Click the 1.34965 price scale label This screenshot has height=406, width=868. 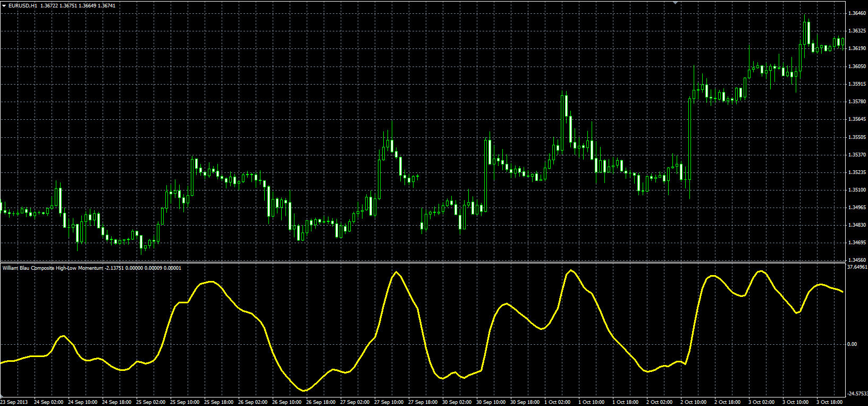click(857, 208)
